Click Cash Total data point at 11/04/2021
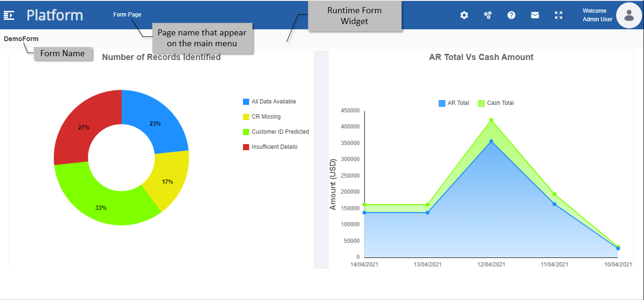This screenshot has height=300, width=644. (x=555, y=194)
